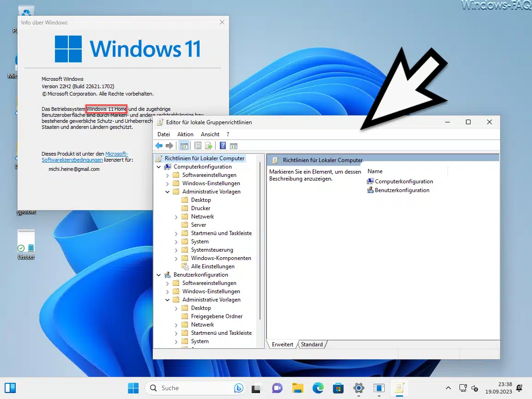Click the Suche taskbar search field
The width and height of the screenshot is (532, 399).
tap(195, 388)
